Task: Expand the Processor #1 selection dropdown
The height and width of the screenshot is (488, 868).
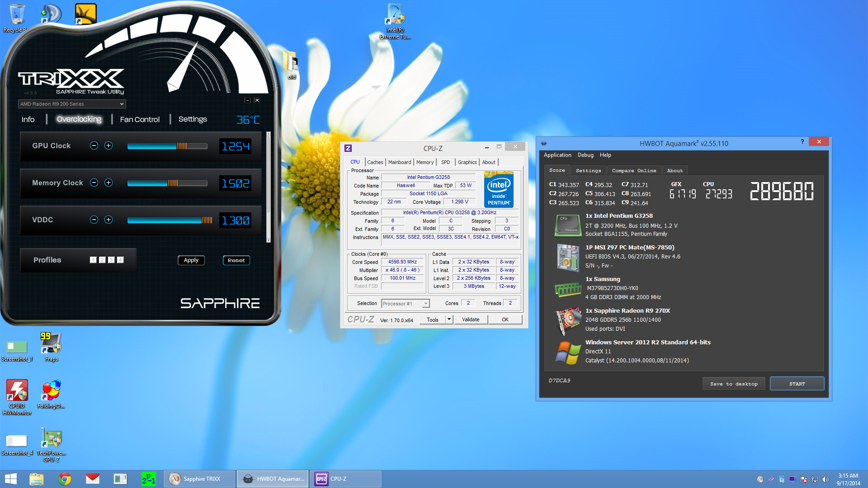Action: 406,304
